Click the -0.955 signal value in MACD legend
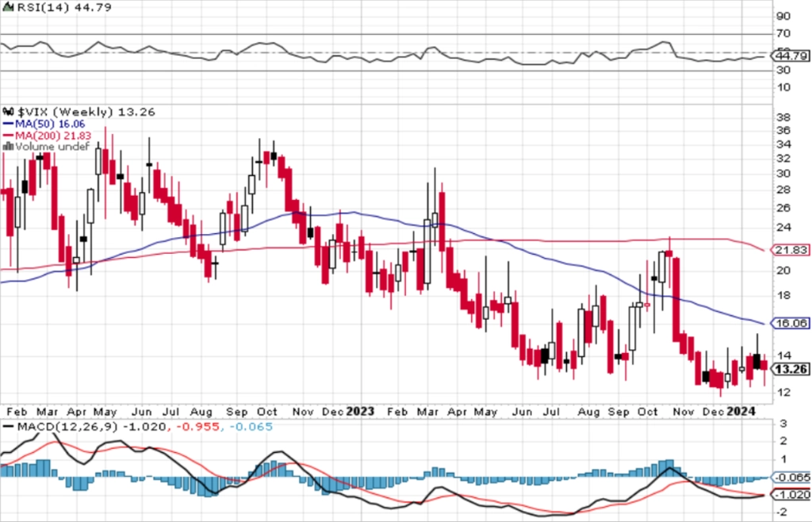Image resolution: width=812 pixels, height=522 pixels. (197, 427)
